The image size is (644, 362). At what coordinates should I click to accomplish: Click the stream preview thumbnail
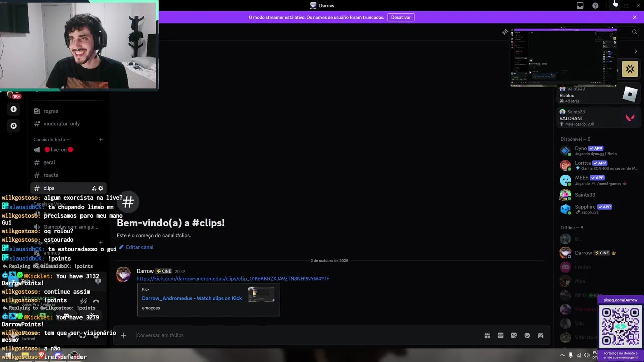click(x=563, y=57)
